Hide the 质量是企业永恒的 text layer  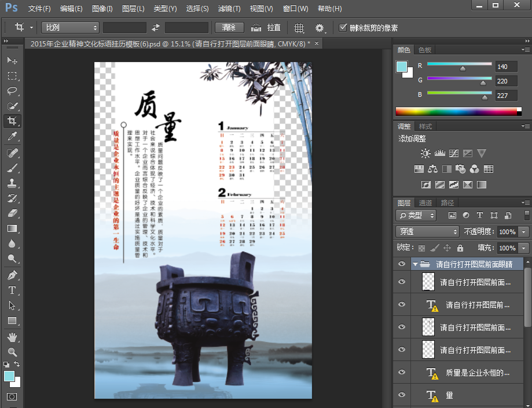coord(402,372)
